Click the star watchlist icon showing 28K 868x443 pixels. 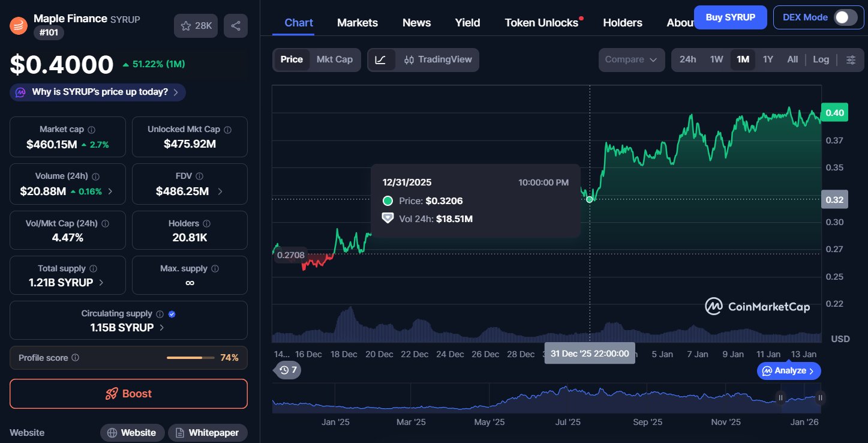(x=196, y=26)
